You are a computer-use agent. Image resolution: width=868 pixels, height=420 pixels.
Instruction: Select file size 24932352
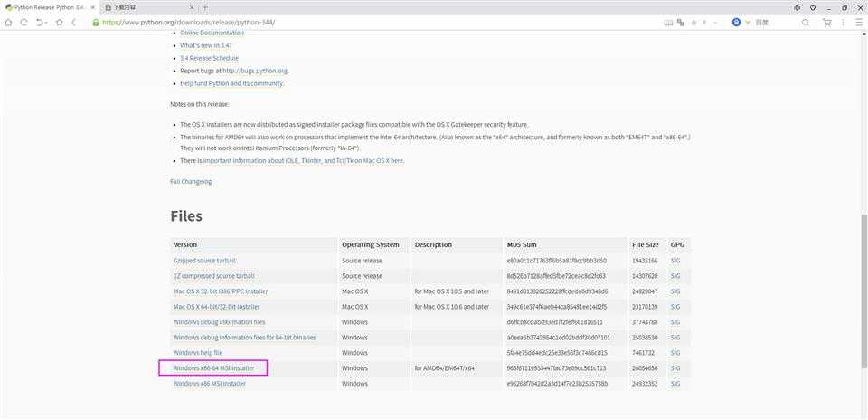[x=645, y=384]
